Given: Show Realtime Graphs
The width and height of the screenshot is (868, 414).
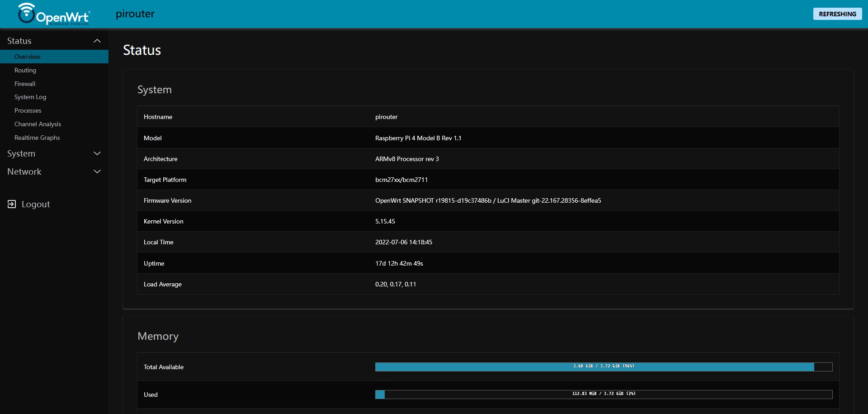Looking at the screenshot, I should [37, 138].
